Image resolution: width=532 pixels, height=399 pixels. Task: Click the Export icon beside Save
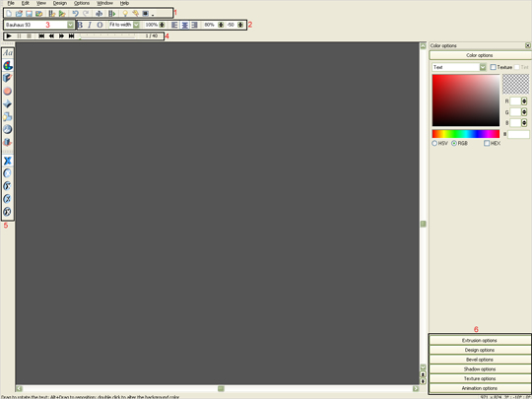(x=39, y=14)
